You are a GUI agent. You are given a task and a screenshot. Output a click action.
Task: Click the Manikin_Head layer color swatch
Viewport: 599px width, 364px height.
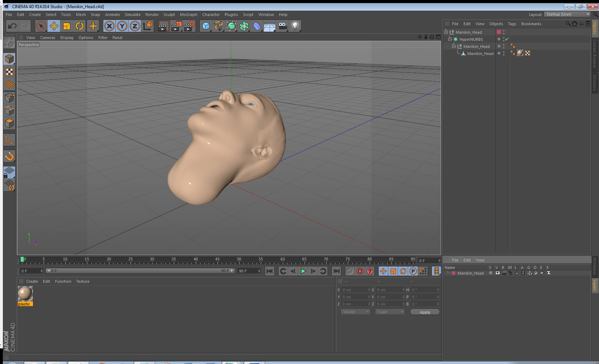click(454, 273)
